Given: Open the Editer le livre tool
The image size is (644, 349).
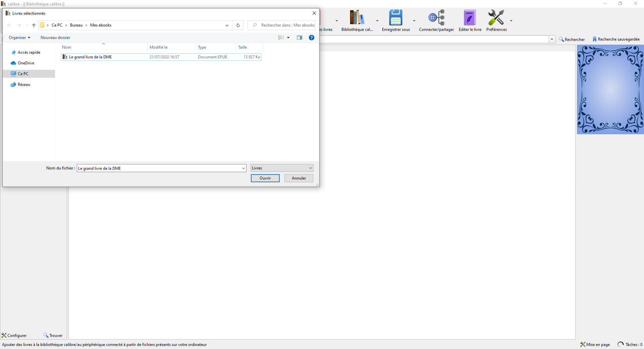Looking at the screenshot, I should (x=469, y=18).
